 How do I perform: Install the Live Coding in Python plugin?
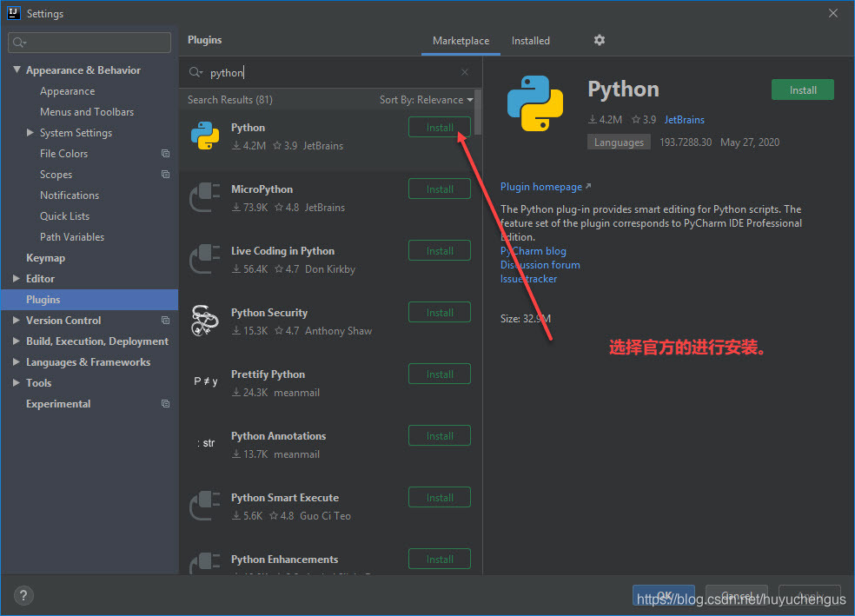tap(440, 251)
